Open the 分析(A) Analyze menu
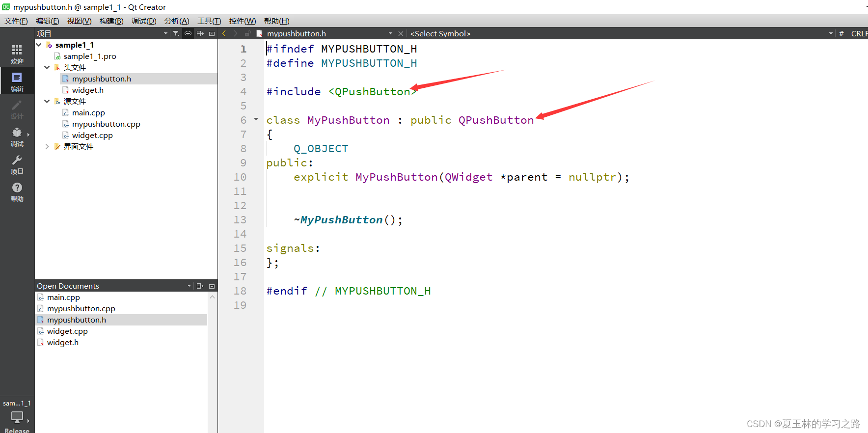The height and width of the screenshot is (433, 868). (177, 21)
